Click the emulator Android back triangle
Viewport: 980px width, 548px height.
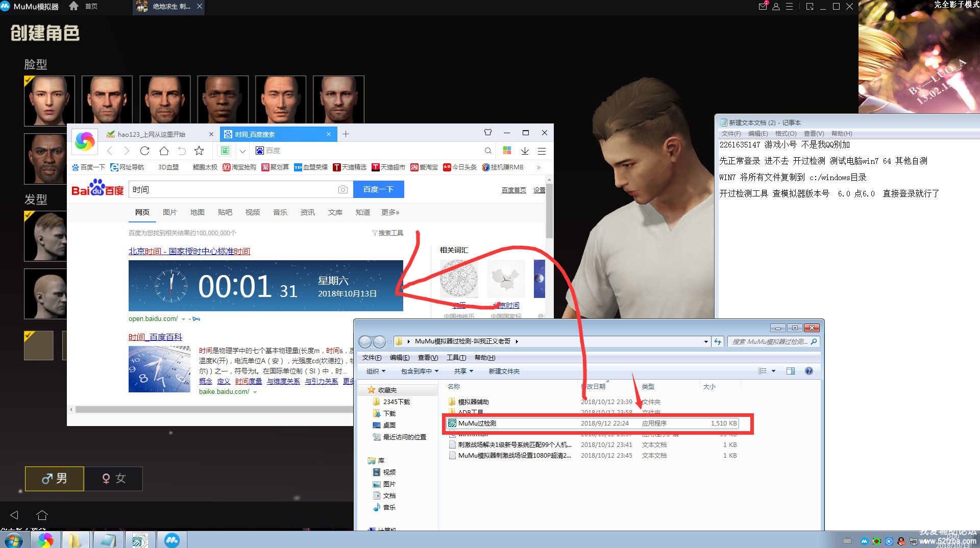click(14, 515)
